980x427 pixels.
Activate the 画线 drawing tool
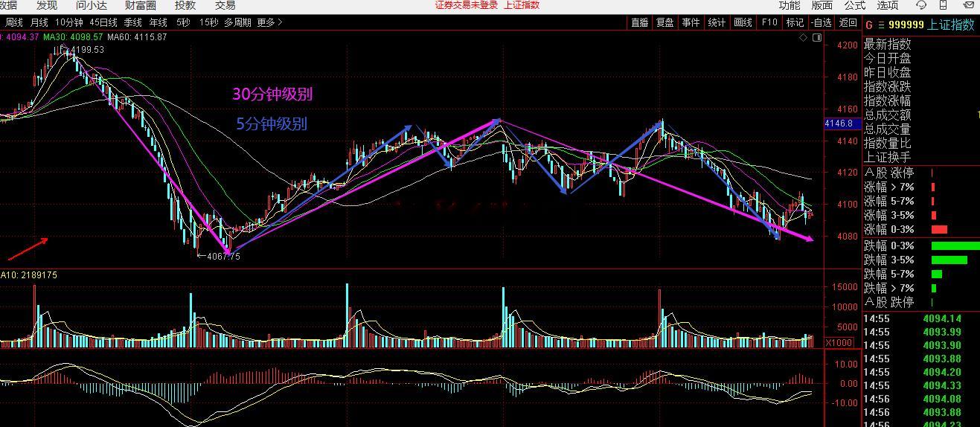743,22
